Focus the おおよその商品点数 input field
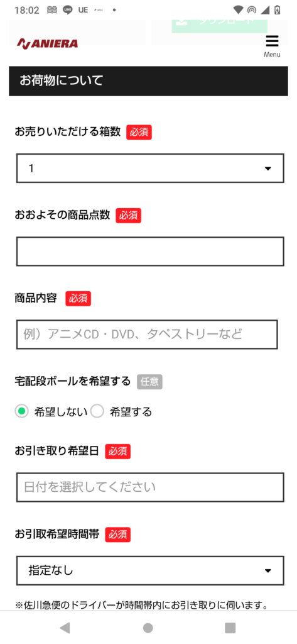The height and width of the screenshot is (644, 297). 150,252
